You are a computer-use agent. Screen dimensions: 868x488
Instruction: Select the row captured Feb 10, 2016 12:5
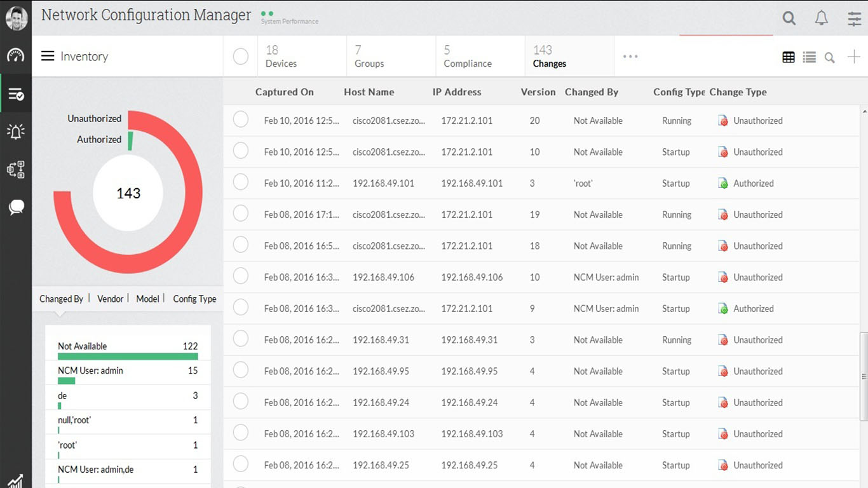(x=240, y=120)
